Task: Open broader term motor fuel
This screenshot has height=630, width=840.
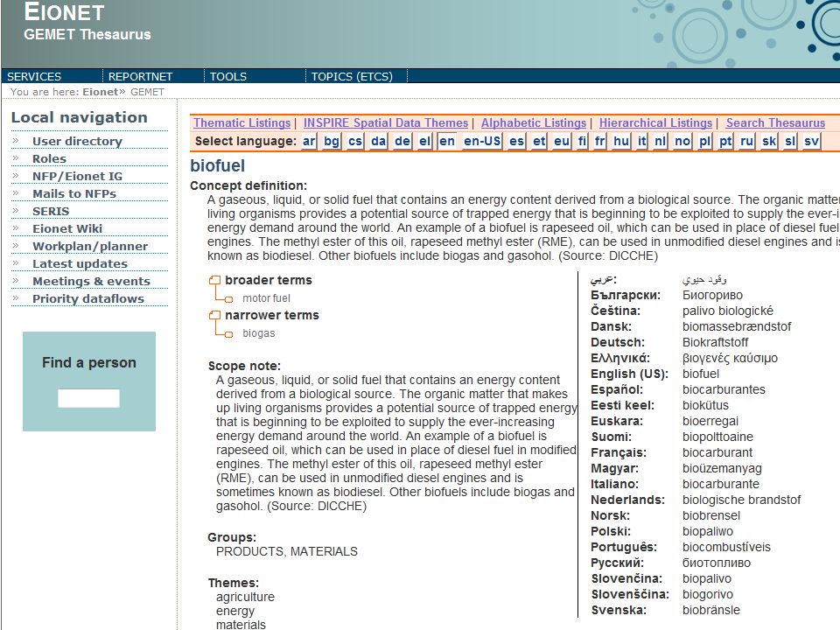Action: pos(266,298)
